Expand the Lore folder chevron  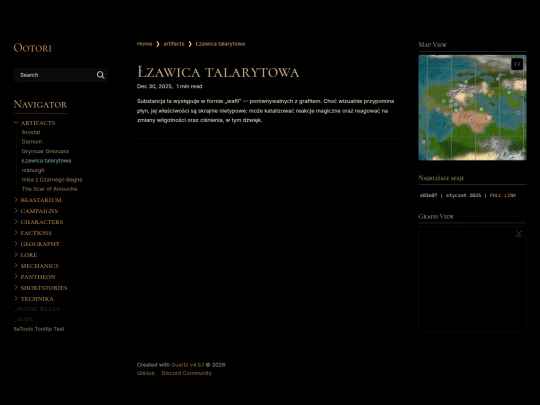coord(16,255)
